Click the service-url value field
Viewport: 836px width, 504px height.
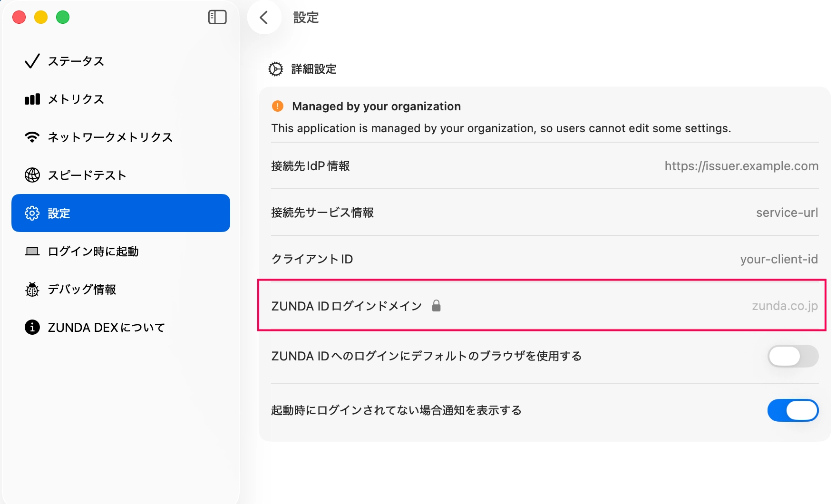(787, 213)
